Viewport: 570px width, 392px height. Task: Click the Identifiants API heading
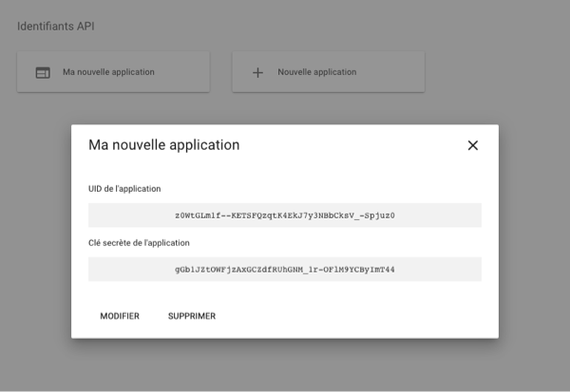pyautogui.click(x=55, y=26)
